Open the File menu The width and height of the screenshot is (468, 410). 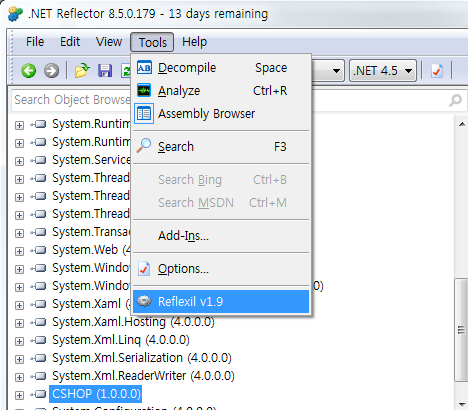[x=35, y=42]
